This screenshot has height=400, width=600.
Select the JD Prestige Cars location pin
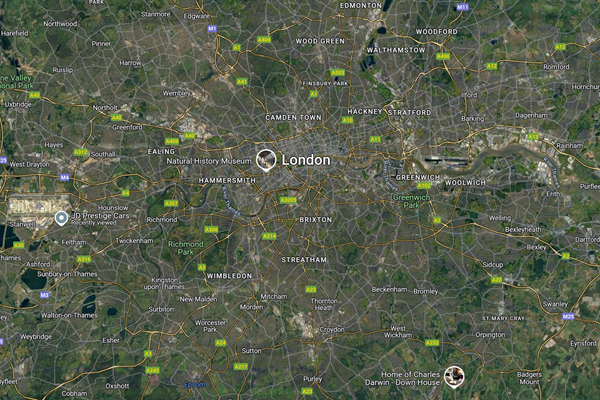[x=61, y=218]
